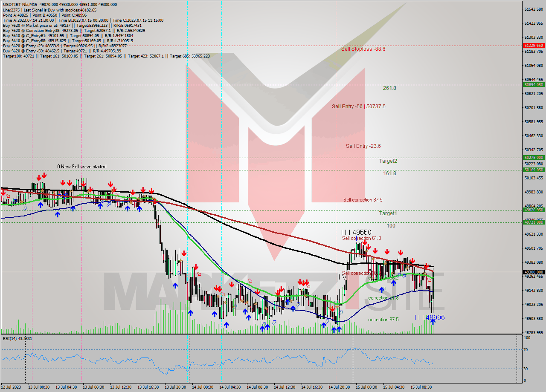Click the green 50275.000 price tag
The height and width of the screenshot is (392, 546).
coord(534,158)
